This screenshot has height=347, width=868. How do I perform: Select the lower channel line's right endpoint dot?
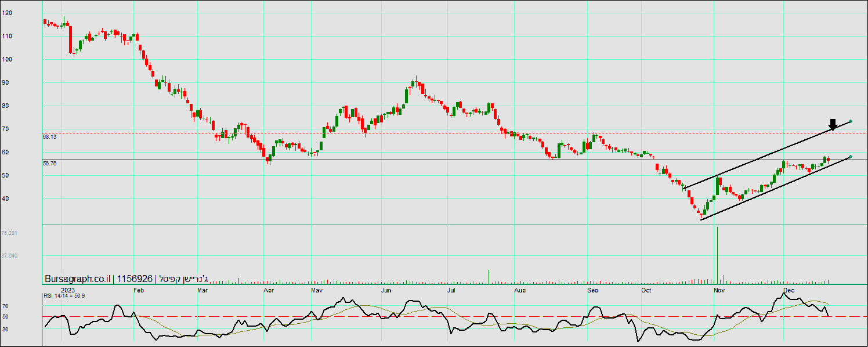click(850, 157)
